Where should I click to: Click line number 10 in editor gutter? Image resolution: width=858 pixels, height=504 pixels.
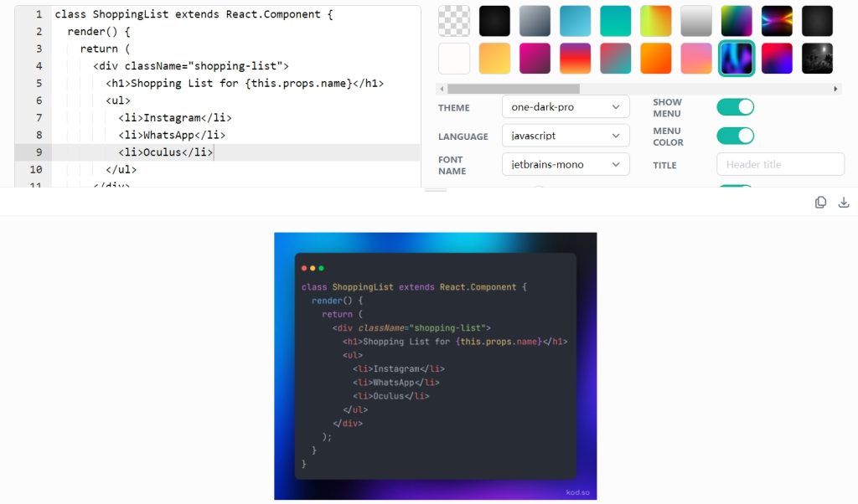(x=35, y=169)
